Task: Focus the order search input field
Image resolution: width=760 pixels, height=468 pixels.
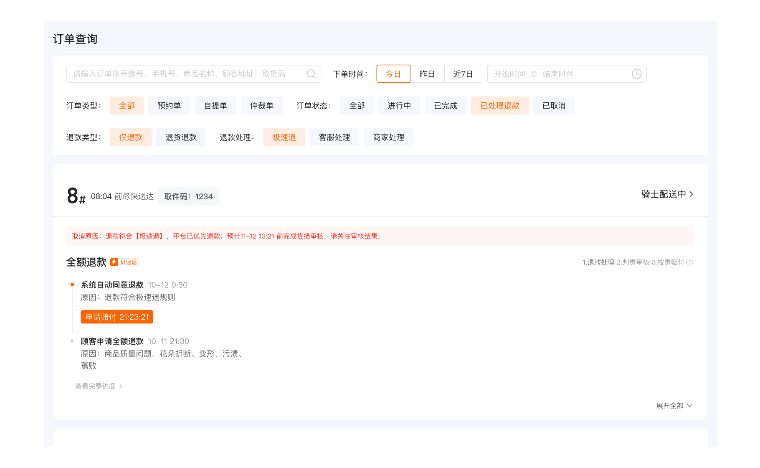Action: point(193,74)
